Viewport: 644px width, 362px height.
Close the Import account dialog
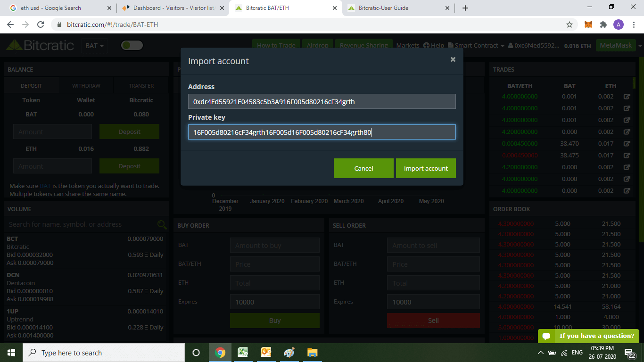click(x=453, y=59)
